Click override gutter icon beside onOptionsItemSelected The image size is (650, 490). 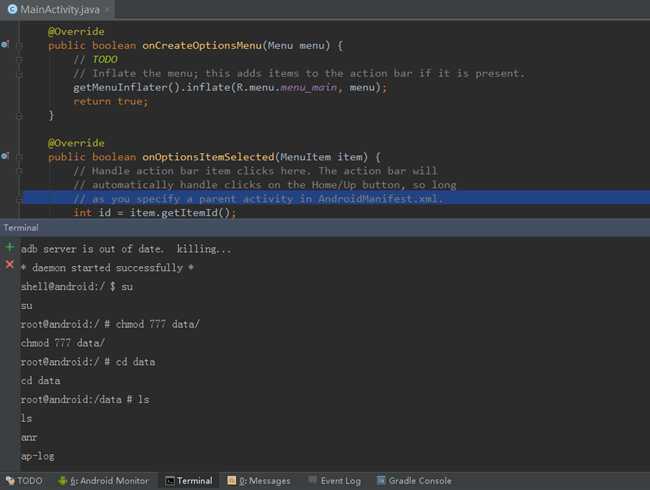pos(5,156)
